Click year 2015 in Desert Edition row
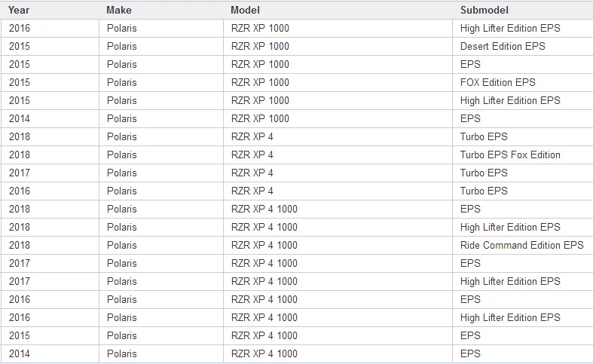593x364 pixels. tap(20, 46)
